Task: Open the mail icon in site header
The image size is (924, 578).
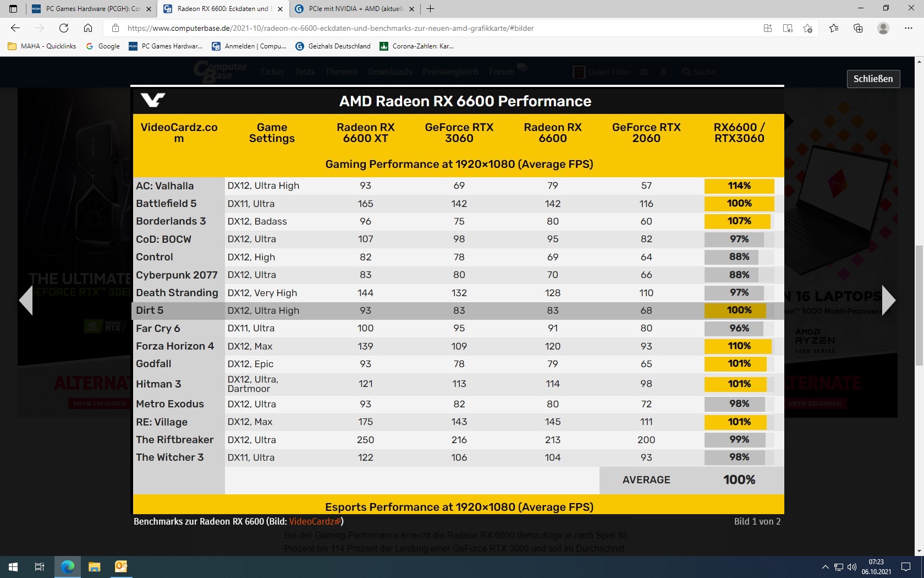Action: (643, 72)
